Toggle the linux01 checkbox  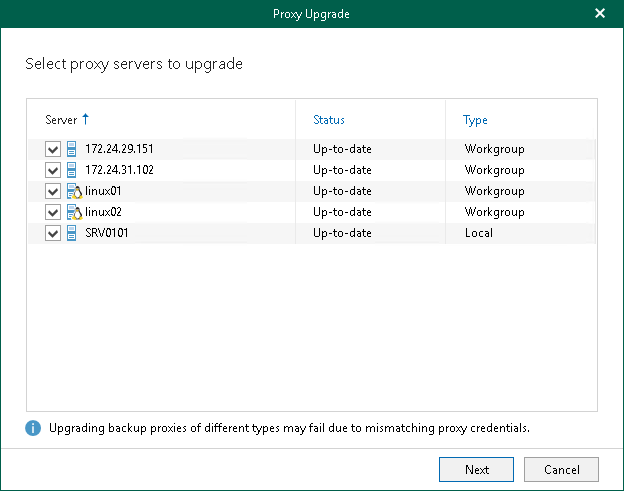tap(53, 191)
